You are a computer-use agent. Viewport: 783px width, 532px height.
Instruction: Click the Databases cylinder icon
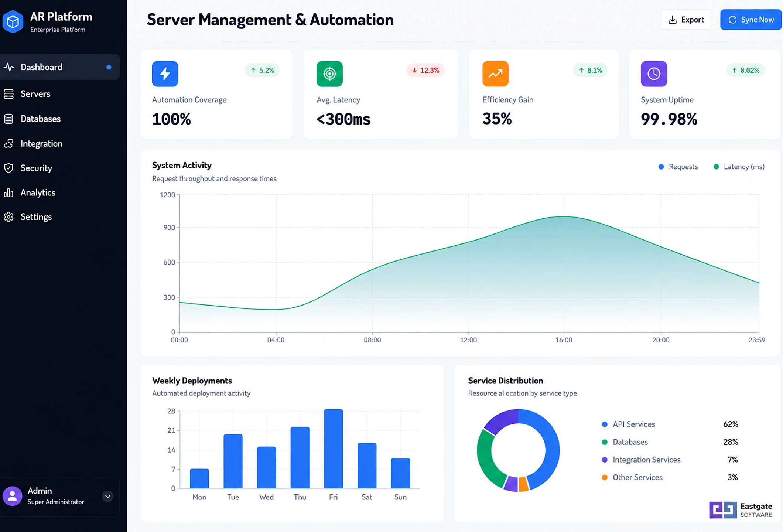(x=9, y=119)
